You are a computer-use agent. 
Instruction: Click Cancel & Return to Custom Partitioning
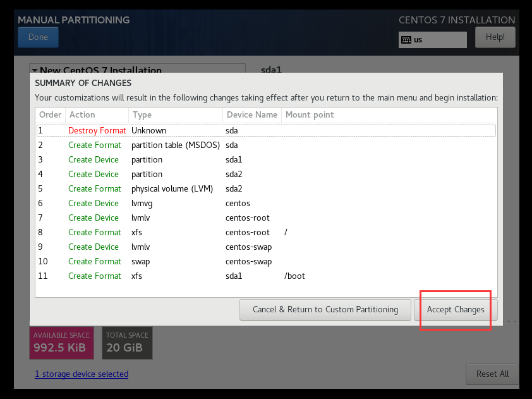[325, 310]
